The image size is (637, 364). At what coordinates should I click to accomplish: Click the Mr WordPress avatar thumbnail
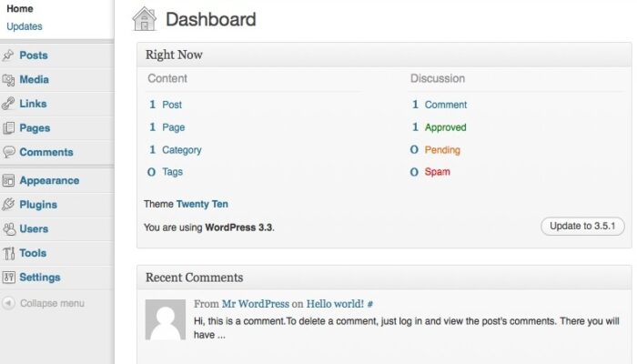tap(166, 319)
